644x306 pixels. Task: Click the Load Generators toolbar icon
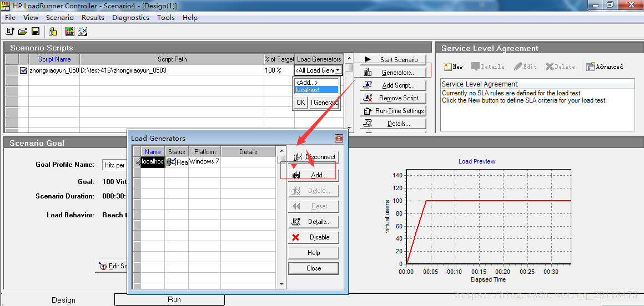point(53,31)
